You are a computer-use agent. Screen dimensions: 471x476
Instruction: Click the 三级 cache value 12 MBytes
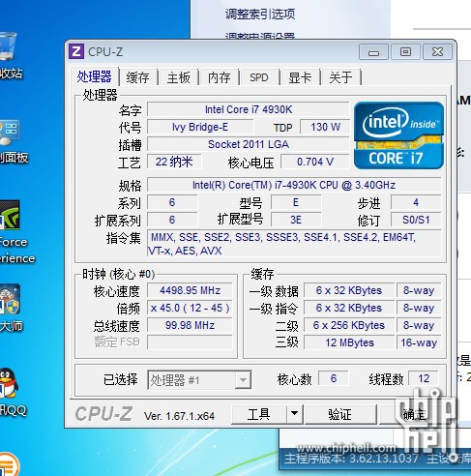[x=349, y=342]
